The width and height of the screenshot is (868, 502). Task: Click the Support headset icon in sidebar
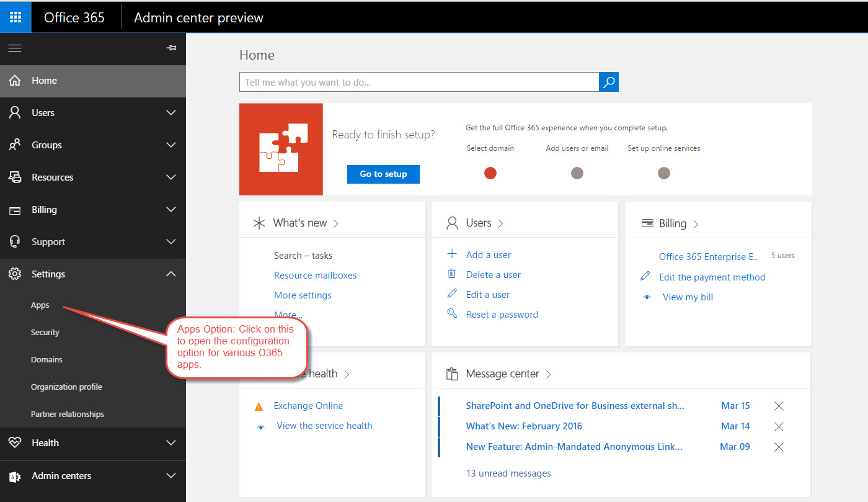coord(15,242)
